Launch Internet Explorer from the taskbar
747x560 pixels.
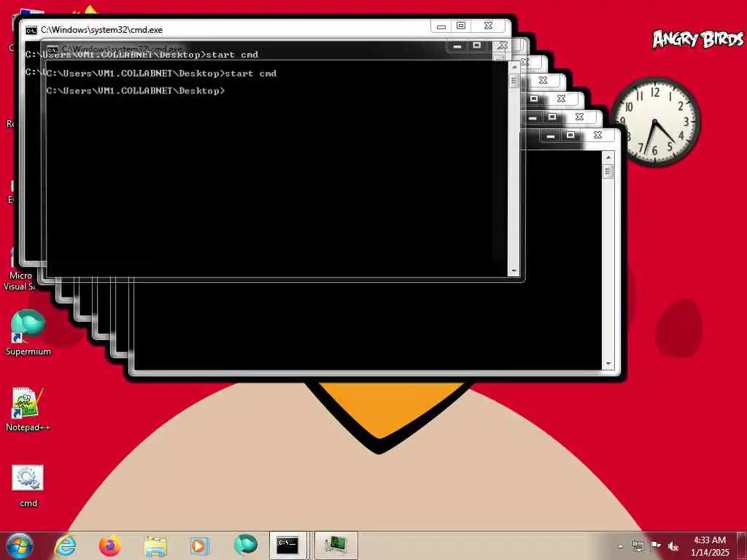pyautogui.click(x=65, y=545)
